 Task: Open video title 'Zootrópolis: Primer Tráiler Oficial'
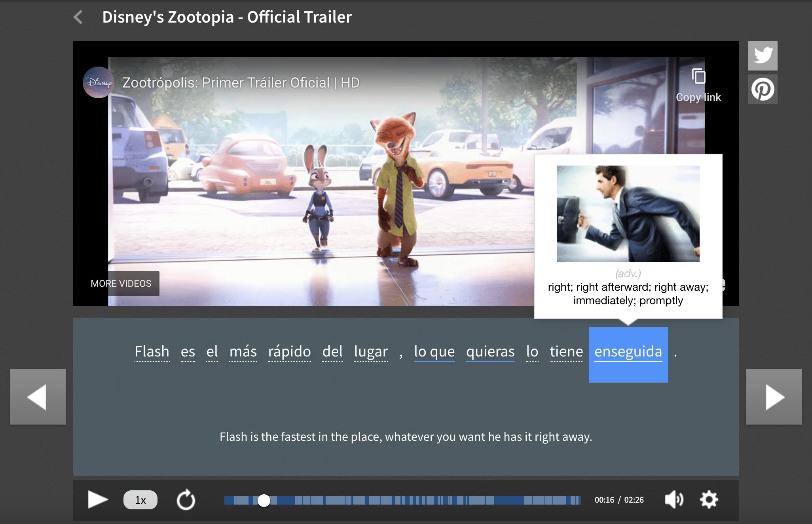[241, 83]
